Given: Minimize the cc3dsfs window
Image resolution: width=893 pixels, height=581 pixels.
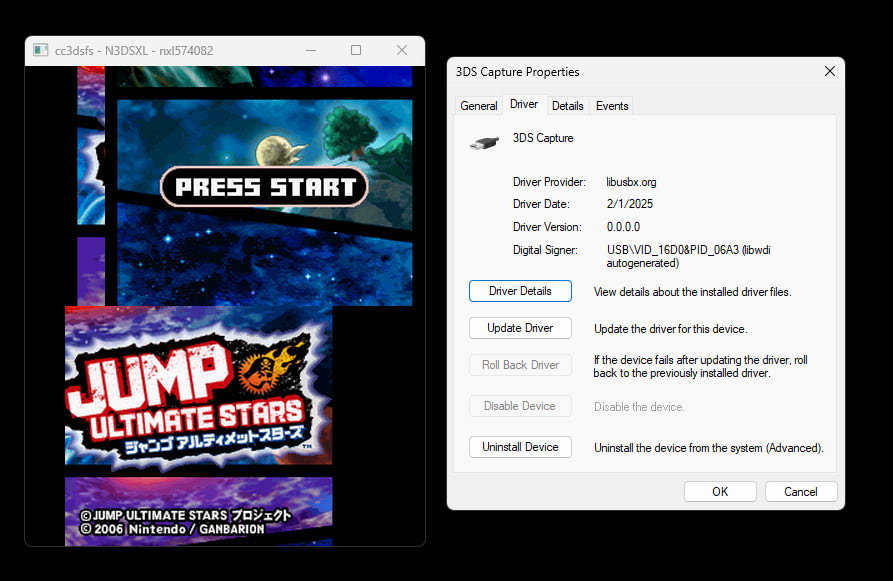Looking at the screenshot, I should click(x=311, y=50).
